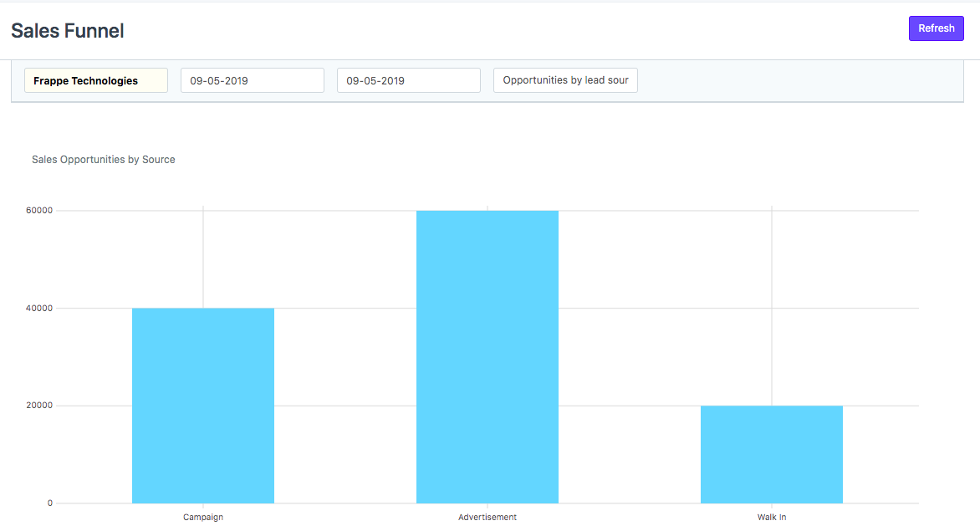Click the 0 y-axis label
This screenshot has width=980, height=531.
click(49, 503)
